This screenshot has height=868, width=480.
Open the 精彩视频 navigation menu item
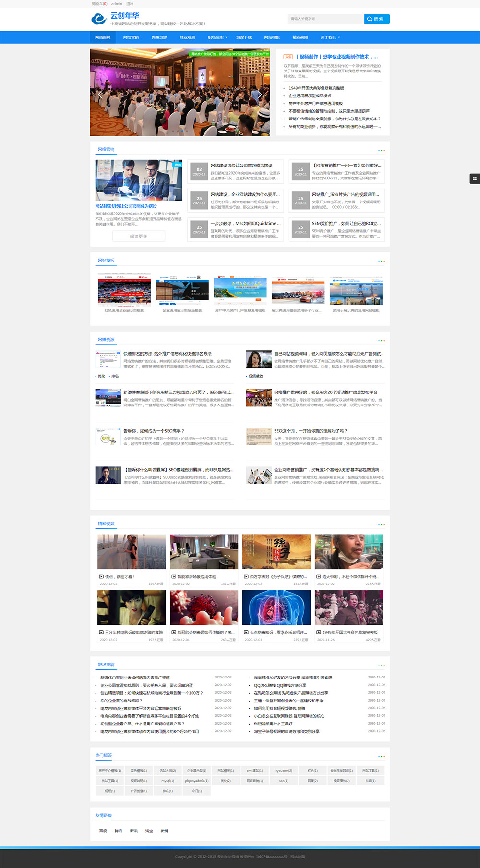pos(300,37)
